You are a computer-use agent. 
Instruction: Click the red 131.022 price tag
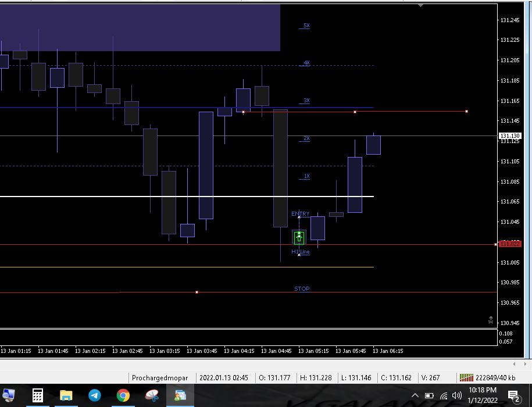pyautogui.click(x=509, y=244)
